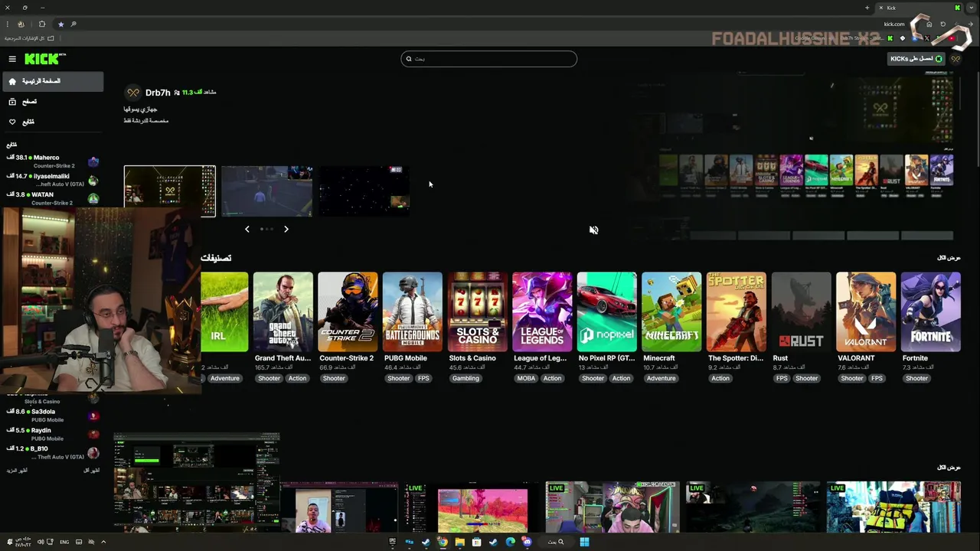This screenshot has height=551, width=980.
Task: Click the browser home button
Action: [x=929, y=24]
